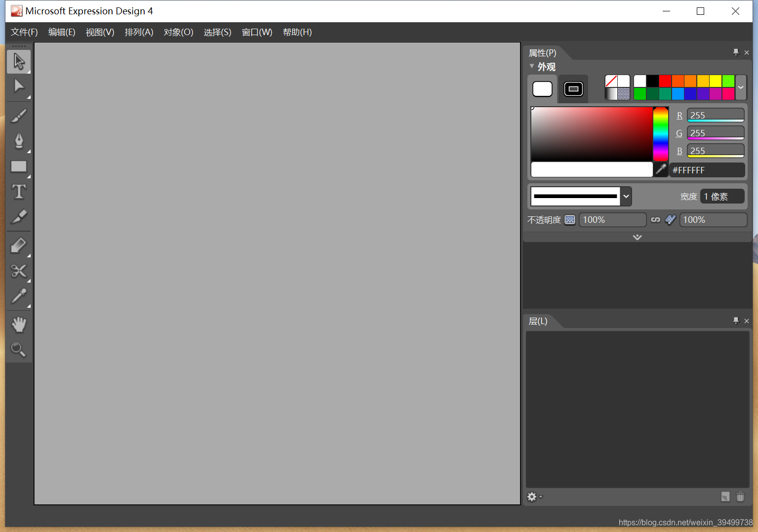This screenshot has width=758, height=532.
Task: Open the 视图(V) menu
Action: 100,32
